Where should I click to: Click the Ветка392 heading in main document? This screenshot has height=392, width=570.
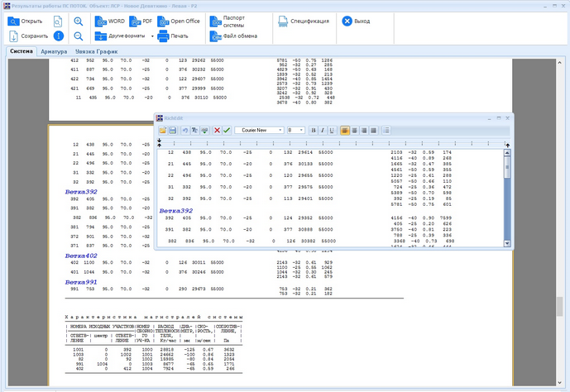[81, 192]
